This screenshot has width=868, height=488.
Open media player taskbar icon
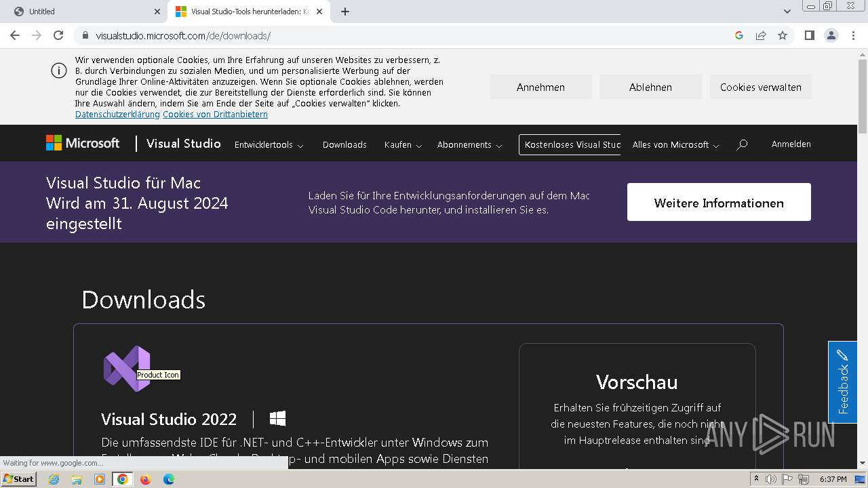point(100,479)
